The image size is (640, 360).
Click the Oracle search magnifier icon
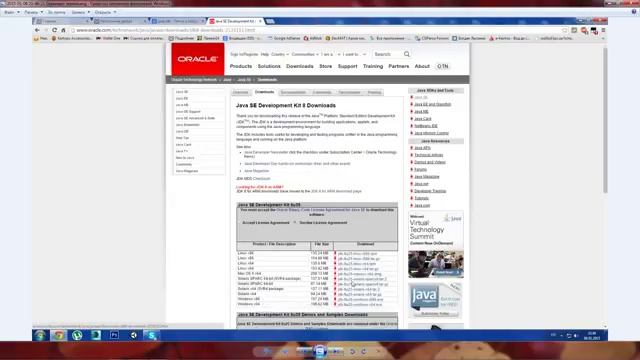coord(407,54)
